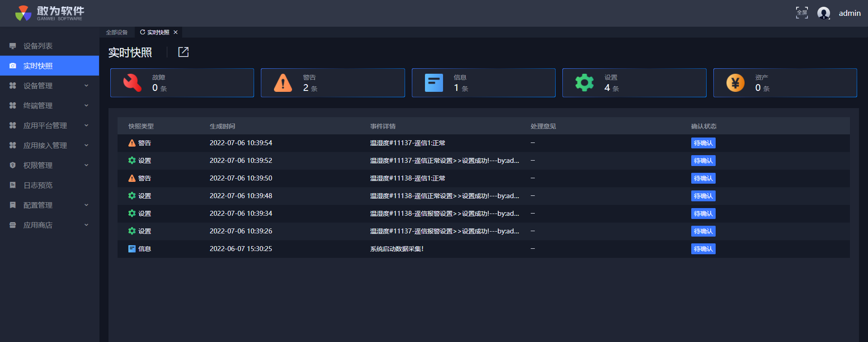Click the 日志预览 sidebar icon
Screen dimensions: 868x342
click(13, 185)
